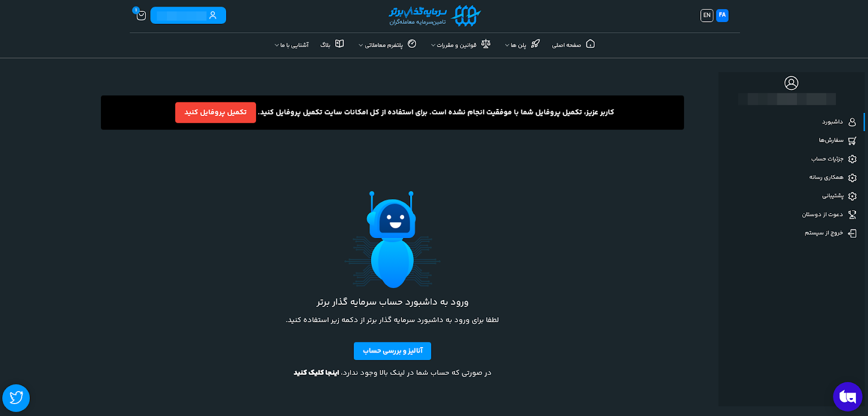Click the user avatar icon in sidebar
This screenshot has width=868, height=416.
point(791,83)
